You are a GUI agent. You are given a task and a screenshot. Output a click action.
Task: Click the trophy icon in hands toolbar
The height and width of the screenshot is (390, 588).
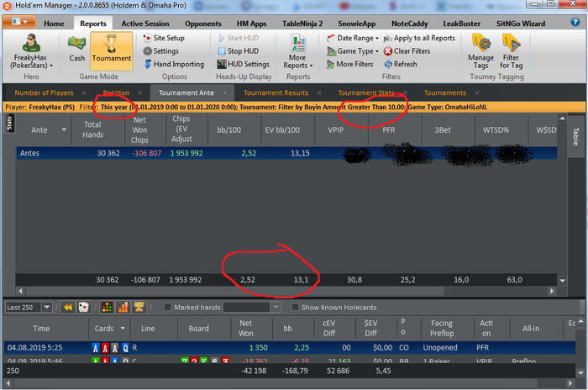[x=139, y=308]
